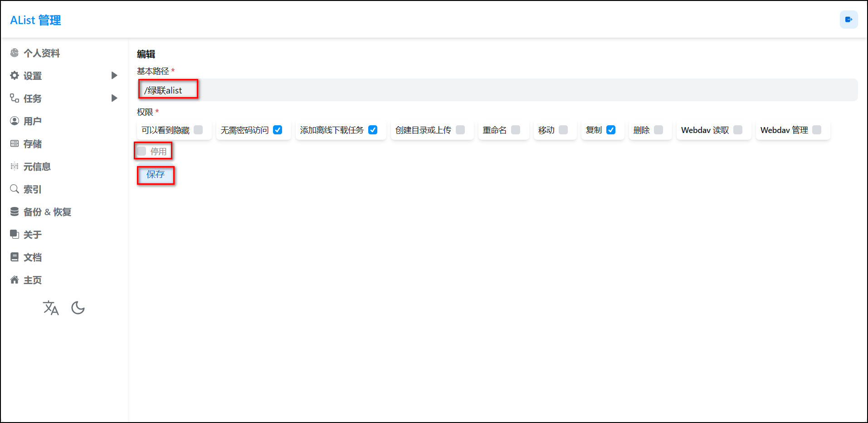This screenshot has width=868, height=423.
Task: Click the home icon for 主页
Action: pyautogui.click(x=15, y=280)
